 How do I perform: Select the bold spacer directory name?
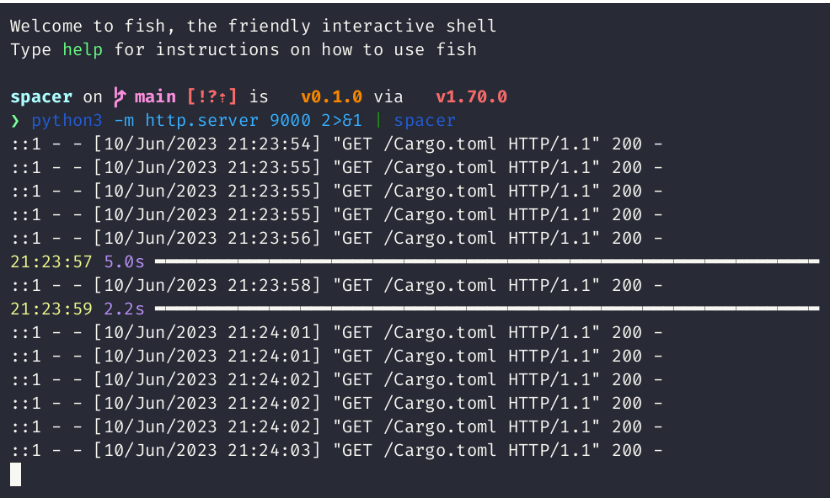point(41,97)
